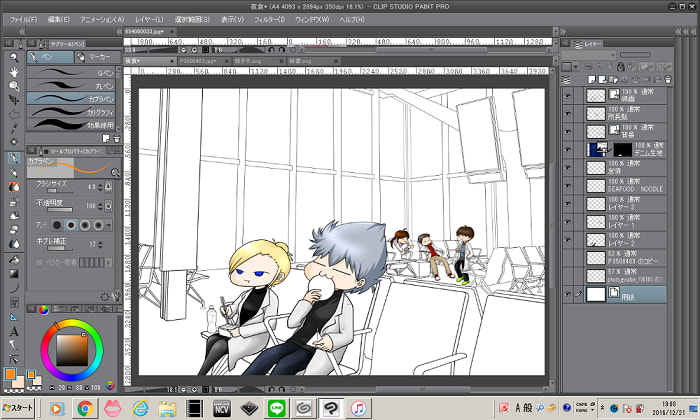Click the New vector layer icon

[603, 79]
